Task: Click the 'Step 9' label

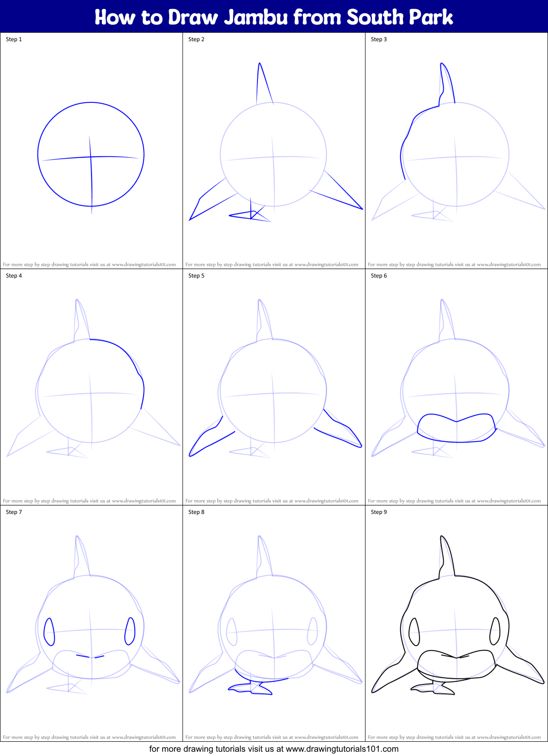Action: point(379,512)
